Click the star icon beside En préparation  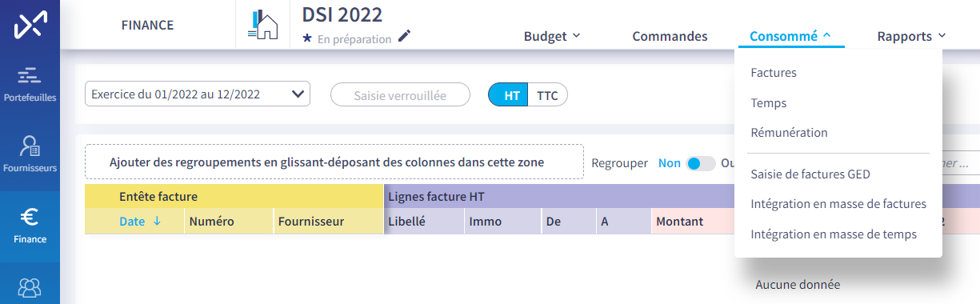307,38
